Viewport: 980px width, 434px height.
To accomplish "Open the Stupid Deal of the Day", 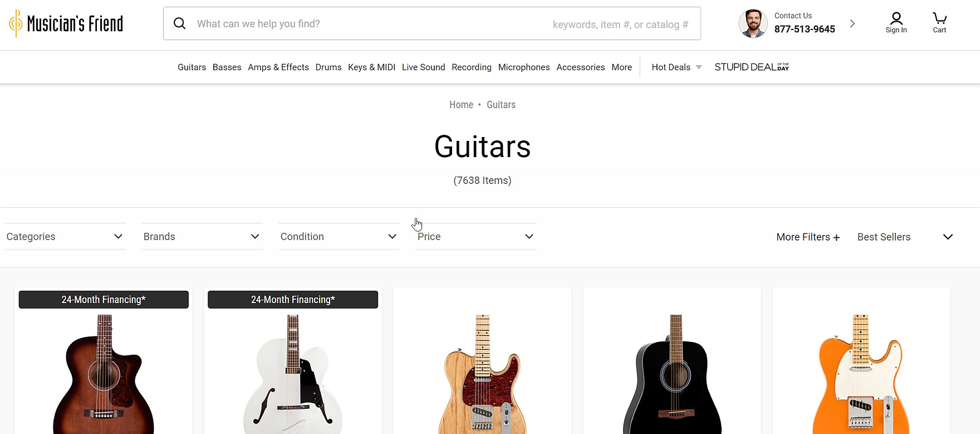I will click(x=751, y=67).
